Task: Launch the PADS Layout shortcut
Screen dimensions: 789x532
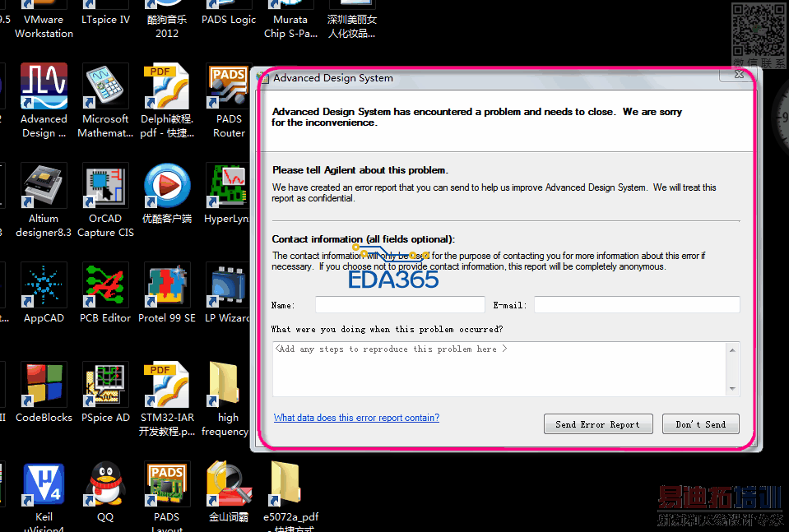Action: point(166,497)
